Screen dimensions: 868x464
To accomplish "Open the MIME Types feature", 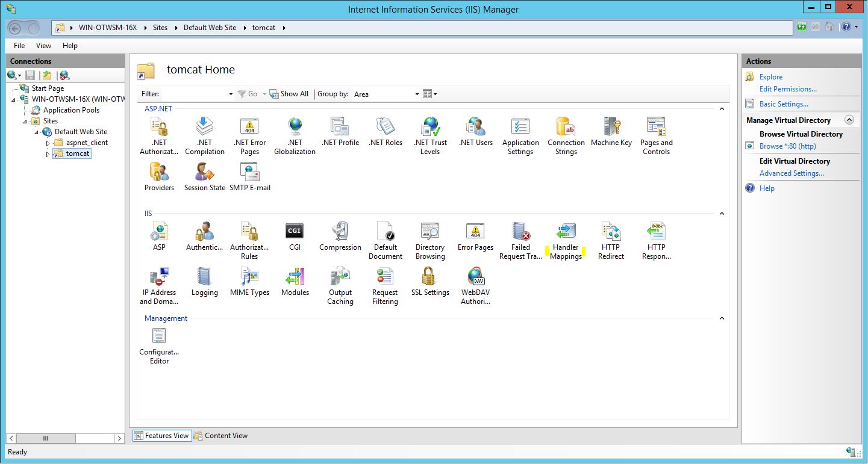I will click(249, 282).
